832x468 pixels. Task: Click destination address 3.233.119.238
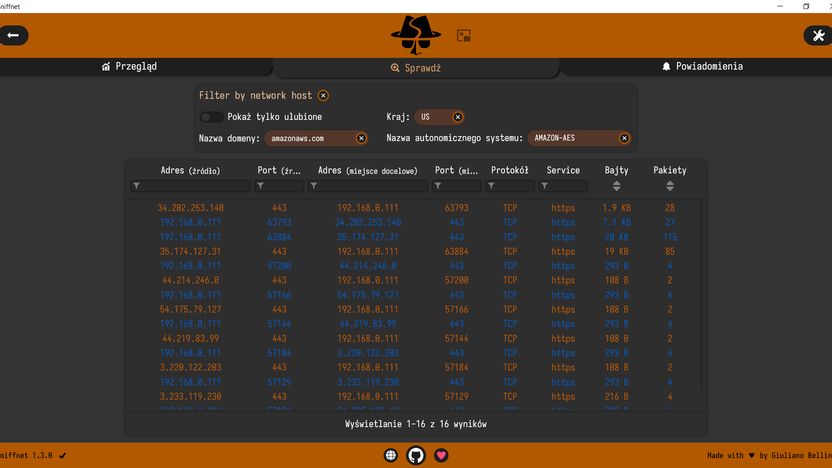coord(368,382)
